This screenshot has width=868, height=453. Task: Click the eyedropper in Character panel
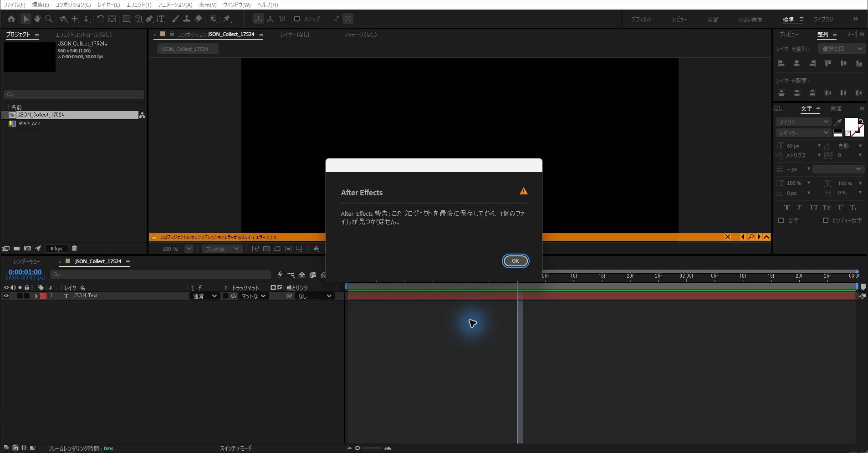click(x=837, y=122)
